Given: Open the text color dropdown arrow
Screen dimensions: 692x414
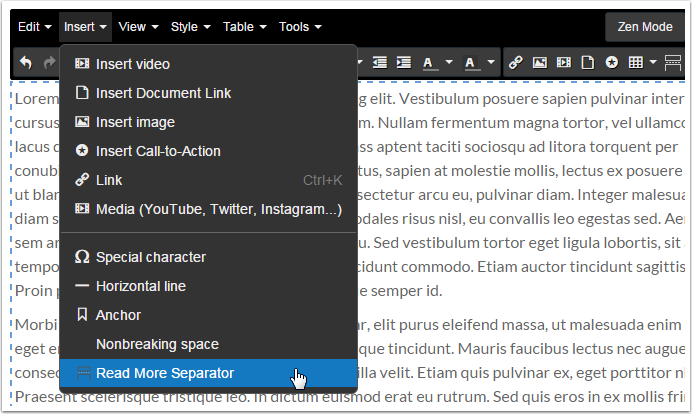Looking at the screenshot, I should click(449, 62).
